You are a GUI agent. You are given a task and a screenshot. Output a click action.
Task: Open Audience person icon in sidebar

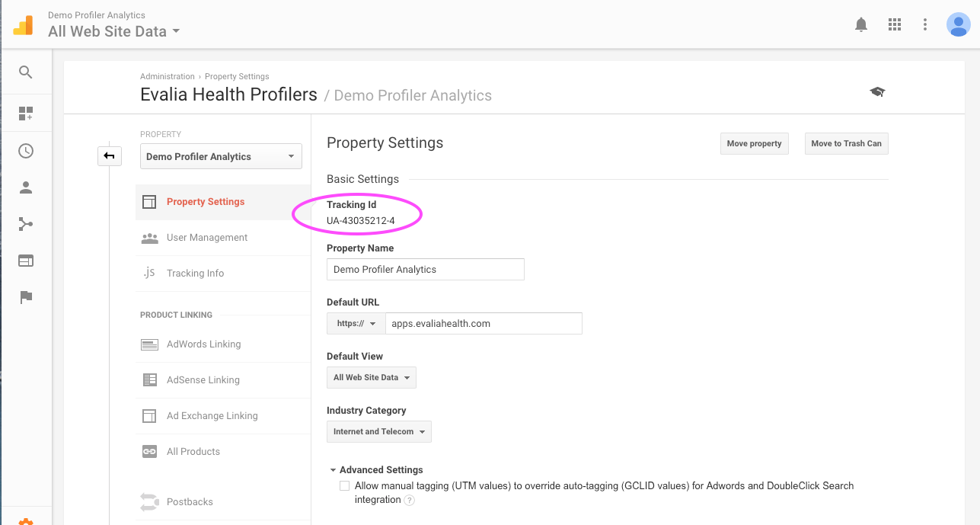[x=26, y=187]
